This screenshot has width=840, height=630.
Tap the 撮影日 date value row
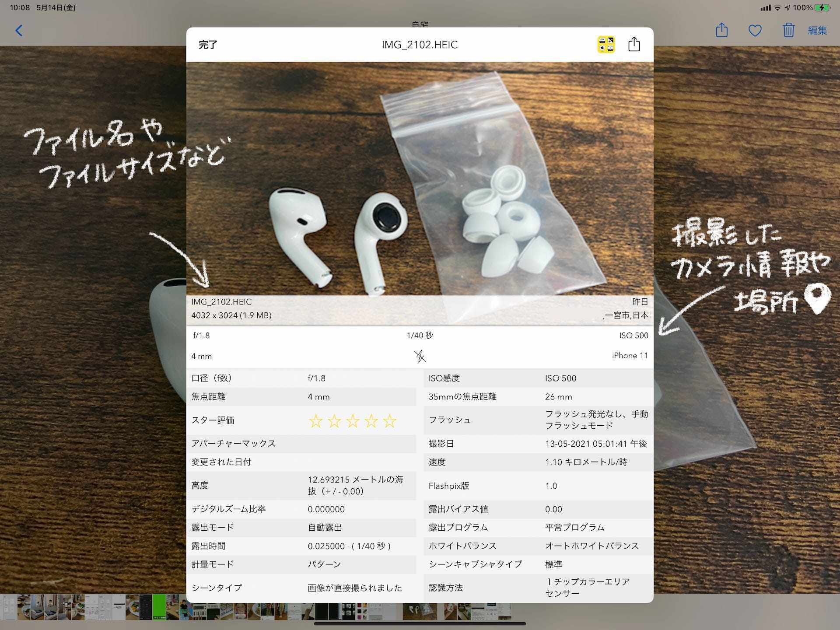(x=595, y=444)
